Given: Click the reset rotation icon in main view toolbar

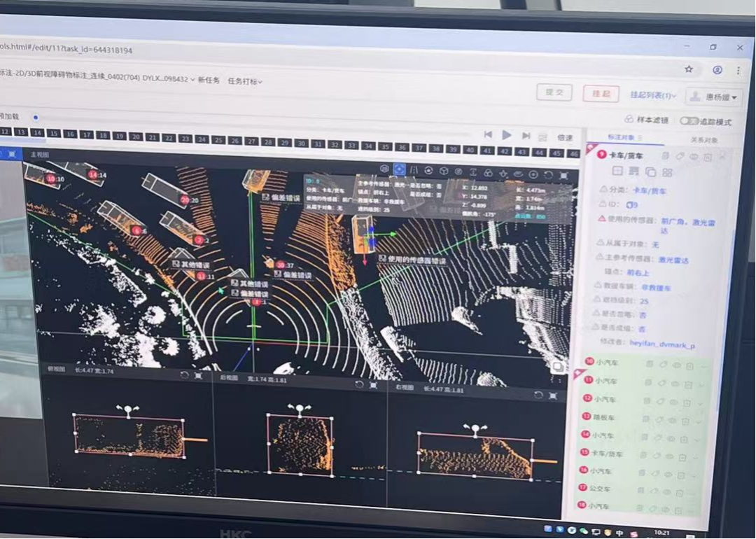Looking at the screenshot, I should click(549, 174).
